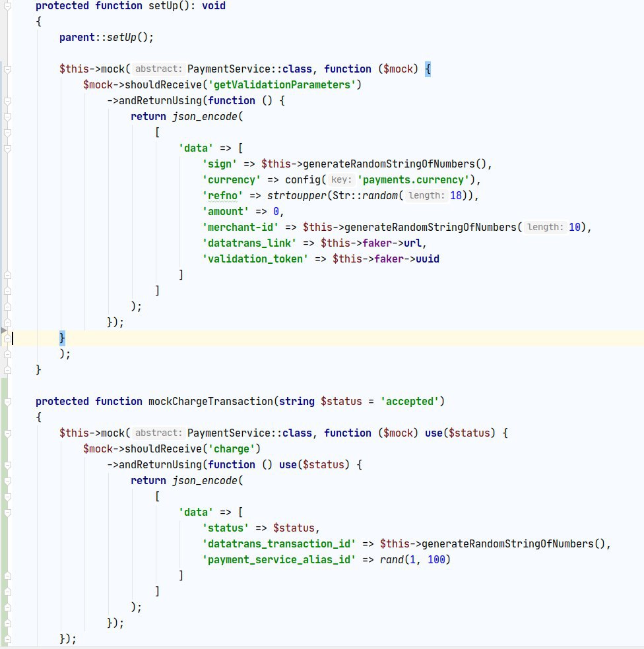Collapse the setUp function fold marker
Image resolution: width=644 pixels, height=649 pixels.
coord(7,6)
